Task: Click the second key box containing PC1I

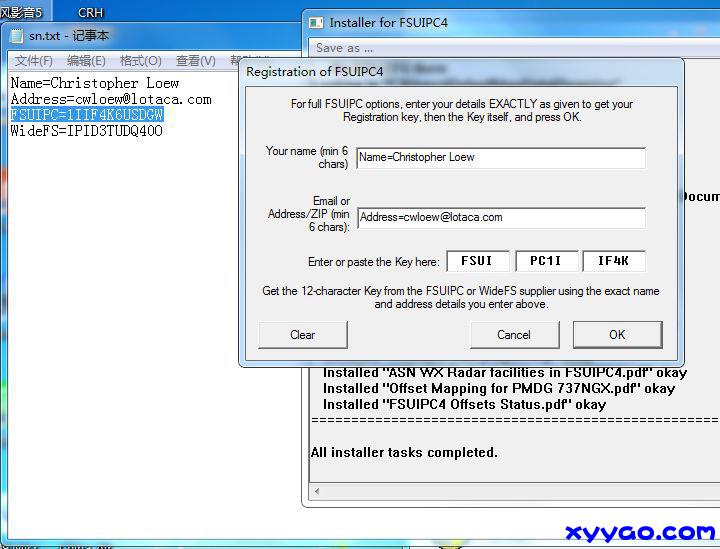Action: (546, 261)
